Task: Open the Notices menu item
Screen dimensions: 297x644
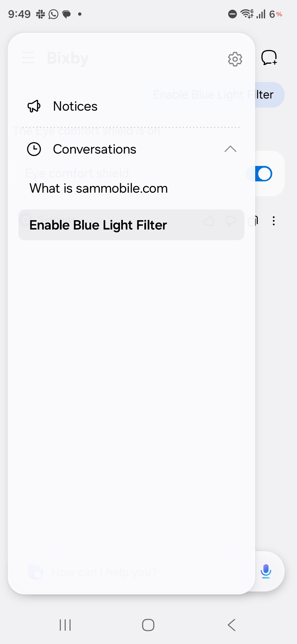Action: pyautogui.click(x=75, y=106)
